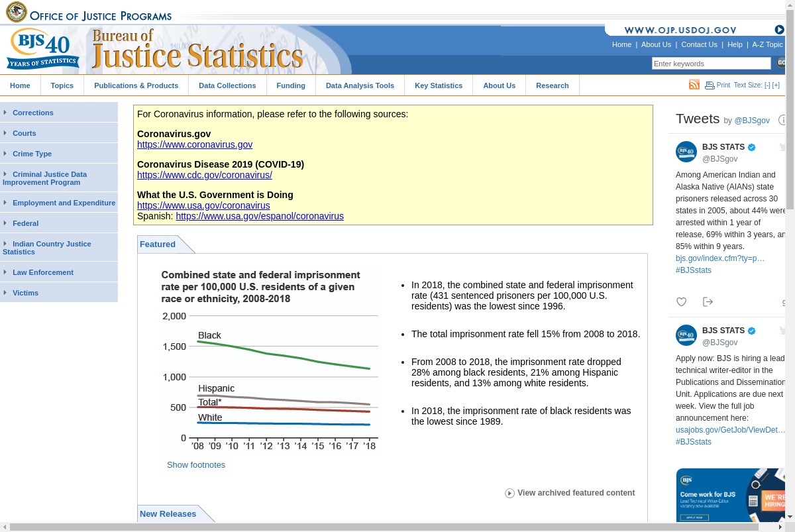This screenshot has height=532, width=795.
Task: Click the left scroll arrow at the bottom
Action: (x=5, y=527)
